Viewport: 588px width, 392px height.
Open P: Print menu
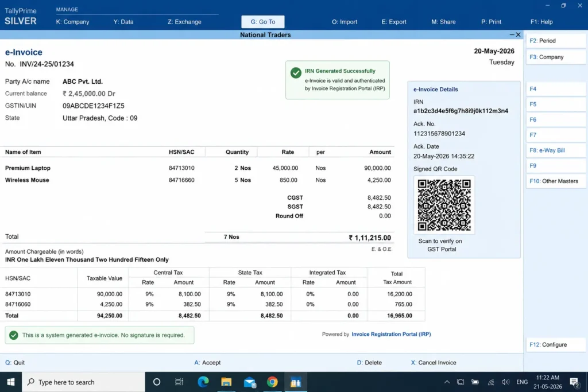click(492, 22)
